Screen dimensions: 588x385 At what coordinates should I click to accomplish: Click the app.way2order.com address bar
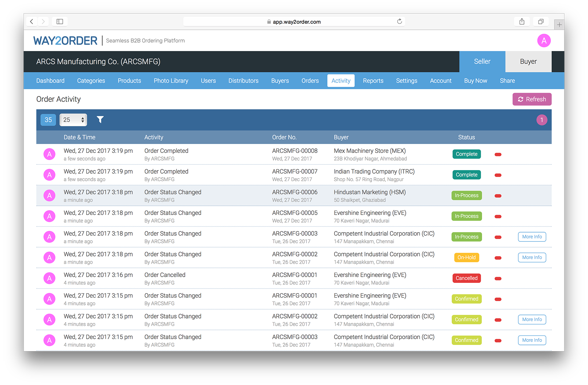point(294,22)
